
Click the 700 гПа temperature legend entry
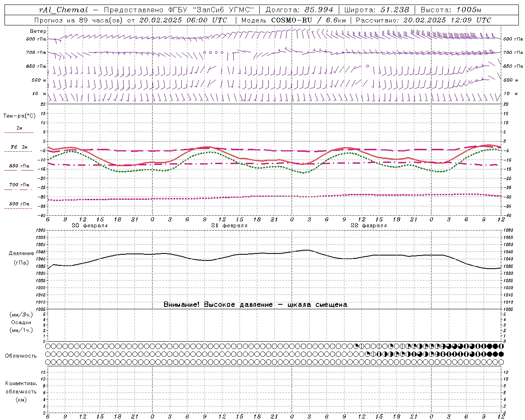pos(19,185)
